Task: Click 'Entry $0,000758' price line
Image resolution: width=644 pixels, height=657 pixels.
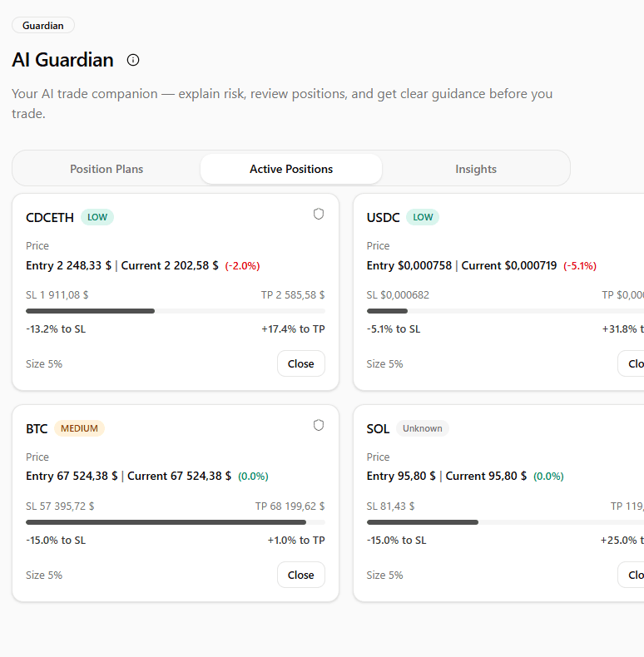Action: 409,265
